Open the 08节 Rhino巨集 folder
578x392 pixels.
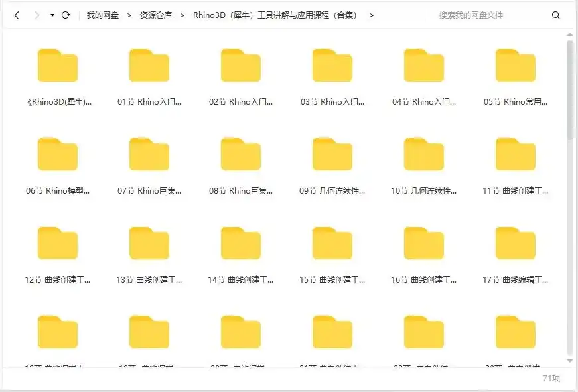coord(241,153)
